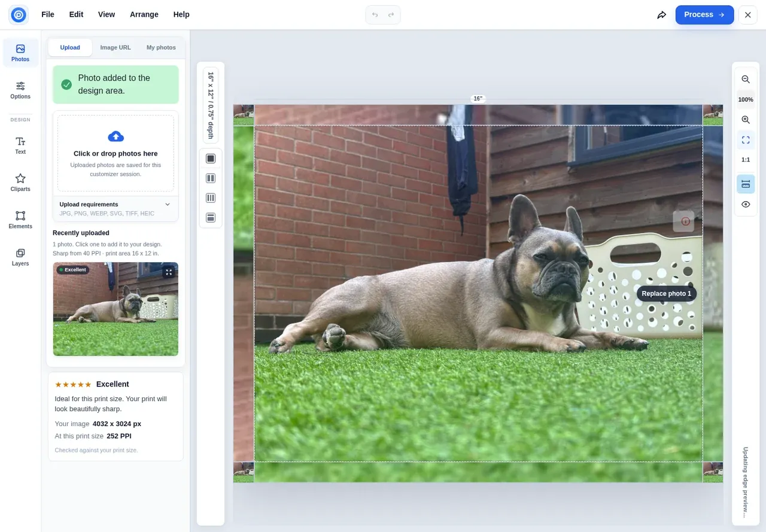766x532 pixels.
Task: Redo the last action
Action: (391, 15)
